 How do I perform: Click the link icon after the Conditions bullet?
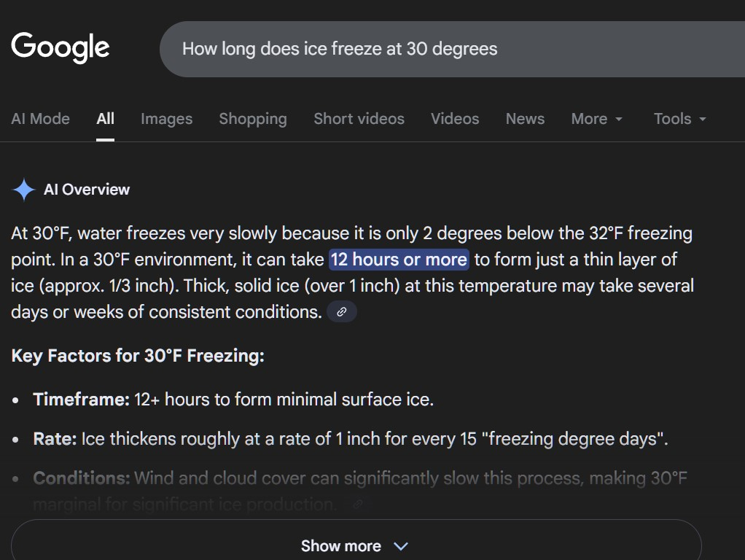click(356, 504)
